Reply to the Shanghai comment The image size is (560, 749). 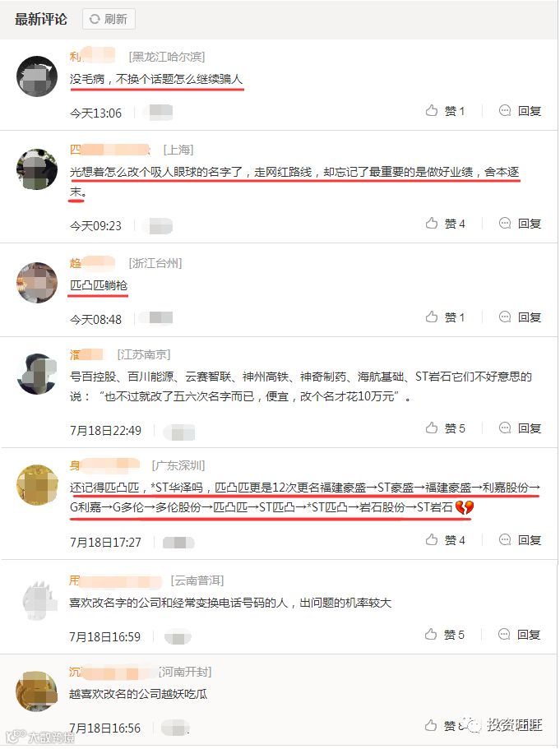[x=520, y=224]
